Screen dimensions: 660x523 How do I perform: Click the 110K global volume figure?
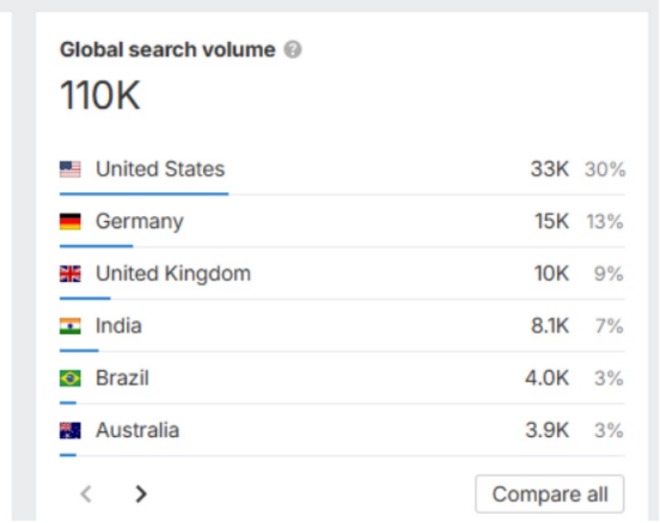(100, 96)
